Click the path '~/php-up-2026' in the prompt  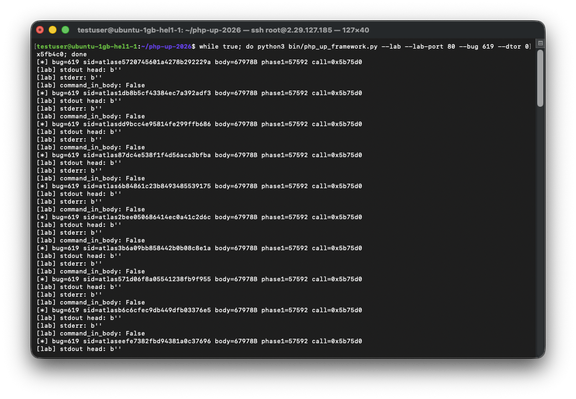coord(166,47)
